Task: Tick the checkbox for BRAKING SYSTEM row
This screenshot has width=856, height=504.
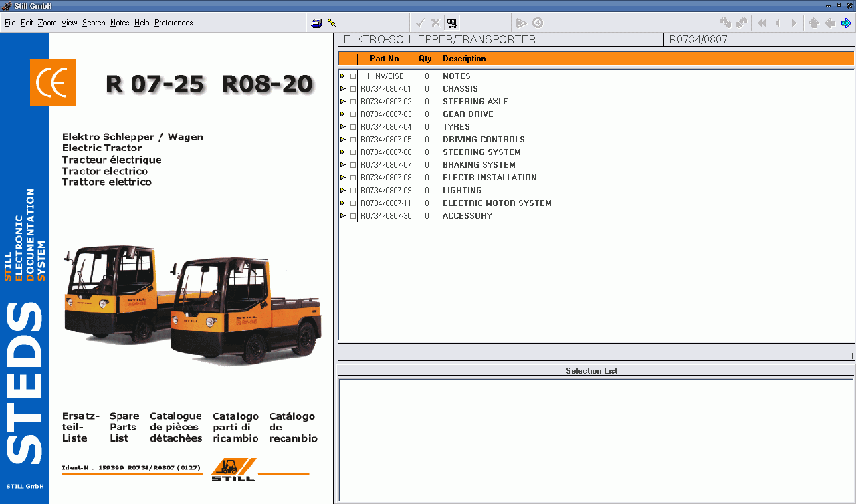Action: click(x=353, y=165)
